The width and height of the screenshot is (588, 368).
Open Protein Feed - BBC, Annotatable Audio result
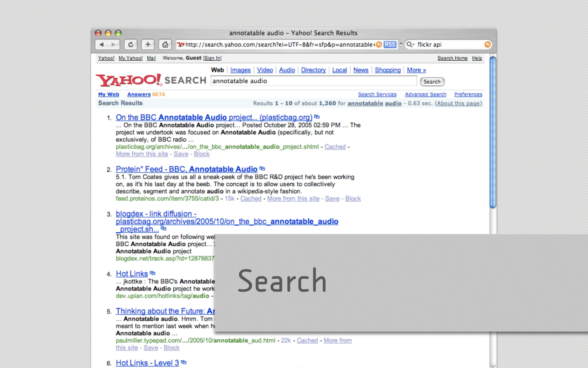[187, 169]
